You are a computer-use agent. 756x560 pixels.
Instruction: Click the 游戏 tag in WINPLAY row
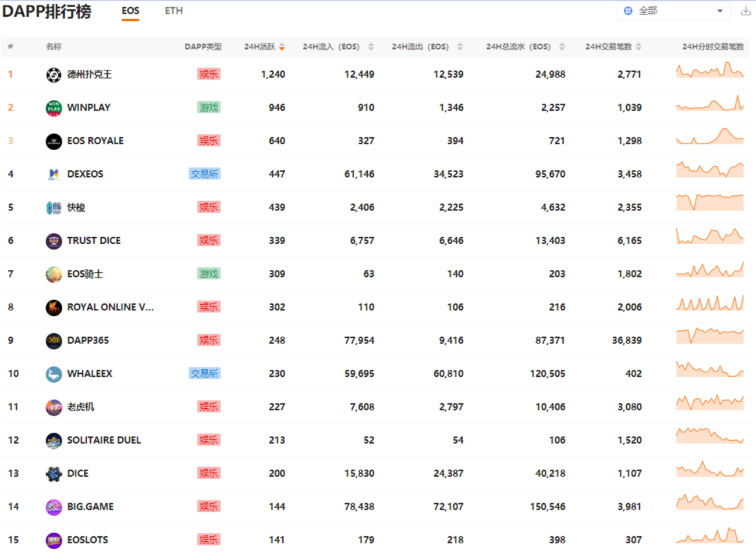(209, 108)
